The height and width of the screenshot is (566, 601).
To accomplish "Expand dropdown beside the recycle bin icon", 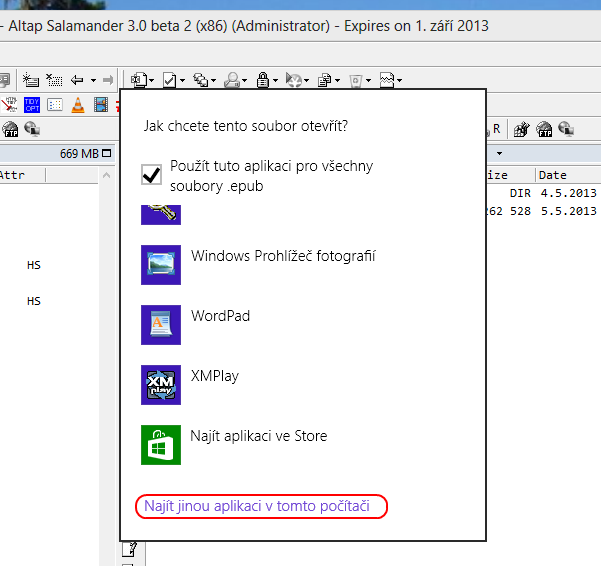I will 369,80.
